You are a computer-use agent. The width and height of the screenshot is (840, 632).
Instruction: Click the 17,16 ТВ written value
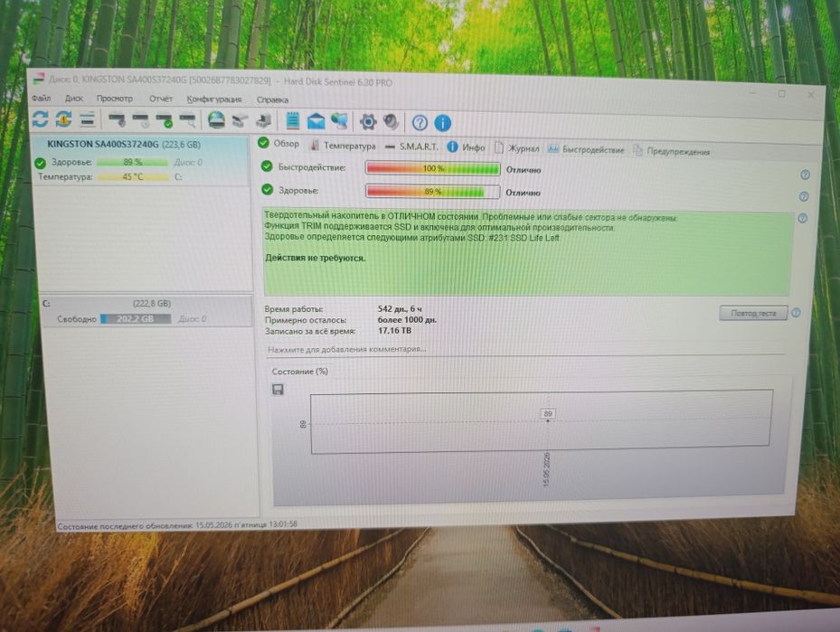click(x=395, y=330)
